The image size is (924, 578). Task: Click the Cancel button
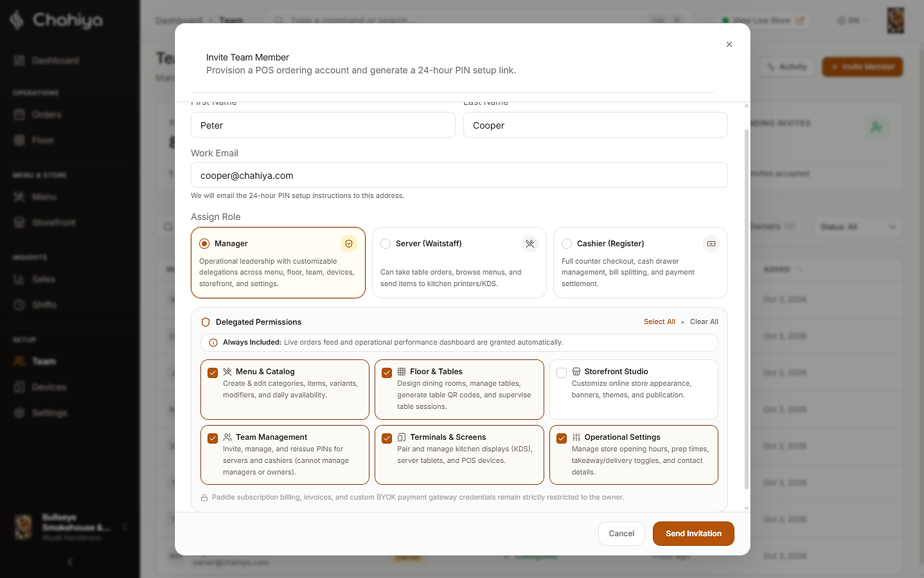coord(621,534)
